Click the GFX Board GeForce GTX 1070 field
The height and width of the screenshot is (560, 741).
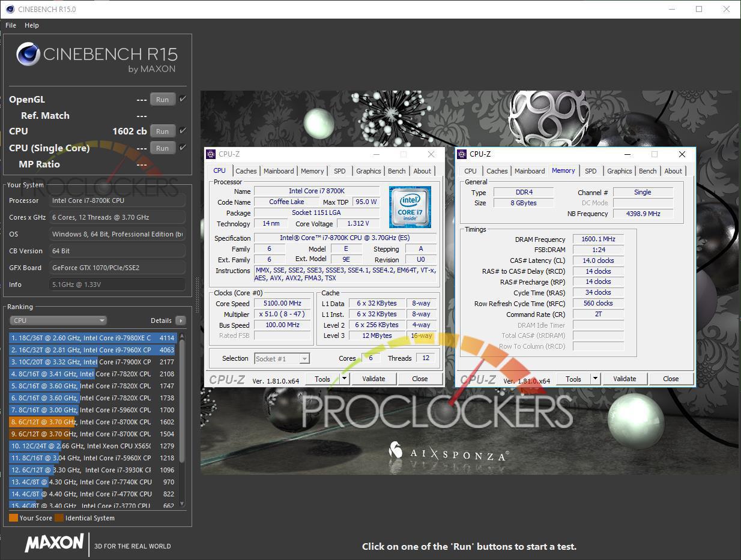tap(117, 268)
